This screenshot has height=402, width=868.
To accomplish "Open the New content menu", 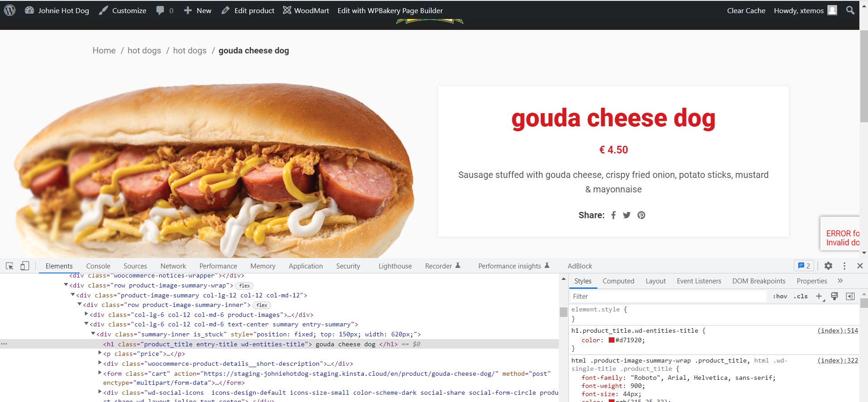I will tap(198, 10).
